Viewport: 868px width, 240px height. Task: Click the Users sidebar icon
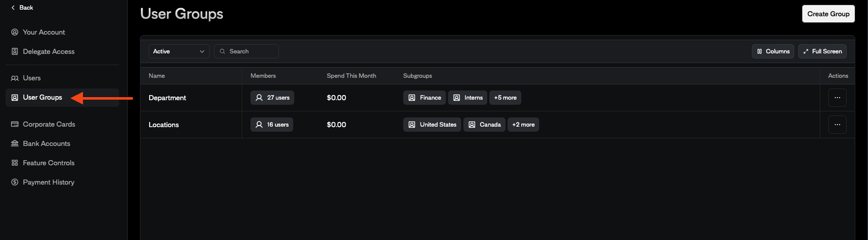[x=15, y=78]
